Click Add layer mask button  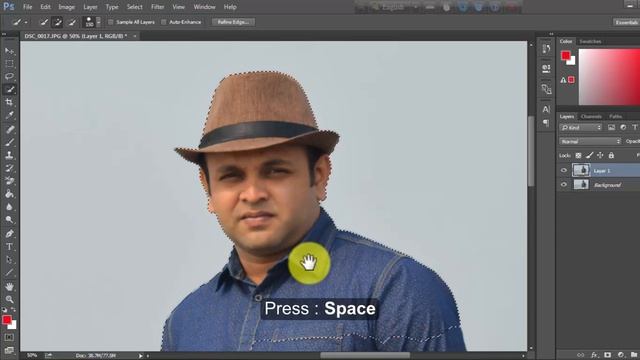[x=607, y=355]
